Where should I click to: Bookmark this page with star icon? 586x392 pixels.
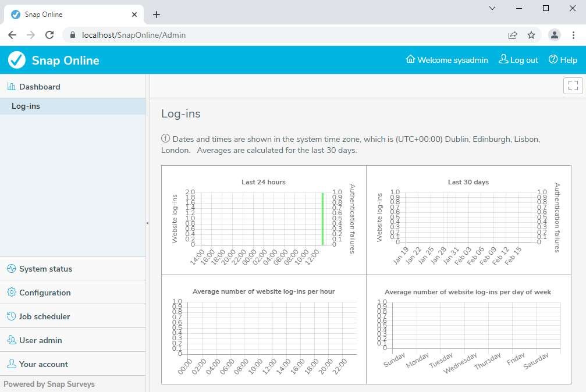pyautogui.click(x=531, y=35)
